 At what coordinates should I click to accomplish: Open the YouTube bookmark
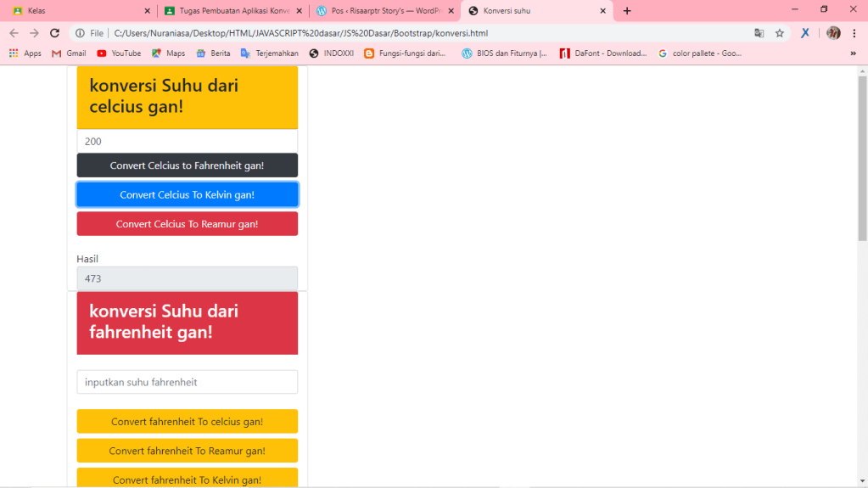[x=119, y=53]
